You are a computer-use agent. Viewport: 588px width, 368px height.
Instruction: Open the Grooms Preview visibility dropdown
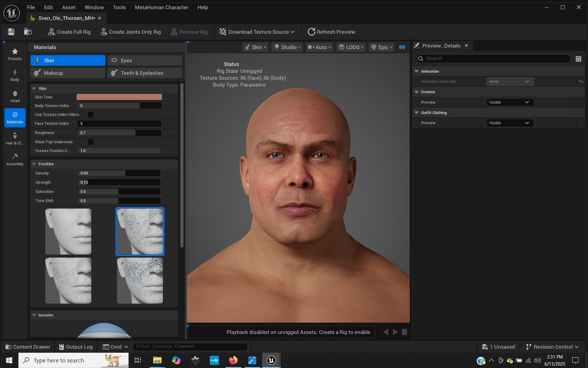pyautogui.click(x=510, y=102)
